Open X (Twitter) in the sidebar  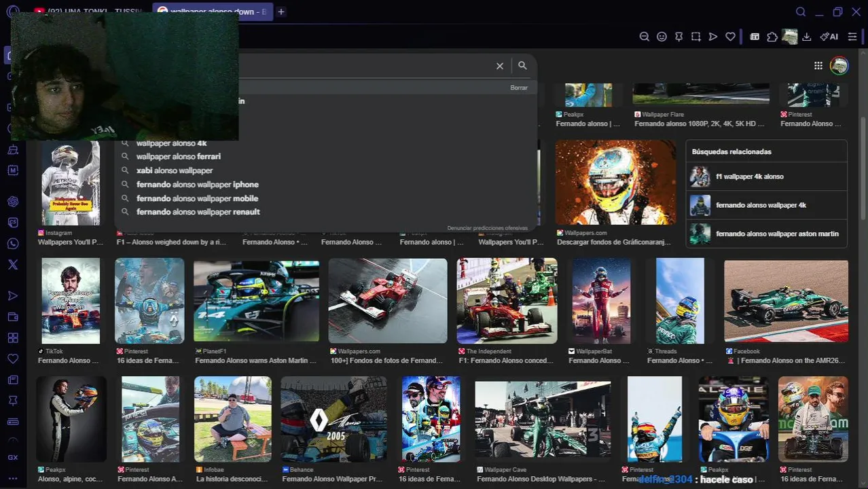coord(13,265)
